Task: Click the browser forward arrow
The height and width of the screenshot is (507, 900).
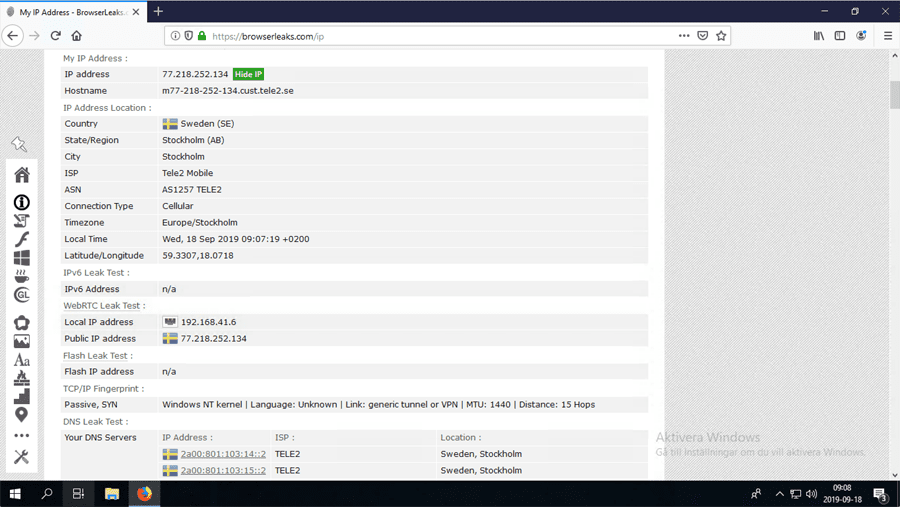Action: tap(34, 36)
